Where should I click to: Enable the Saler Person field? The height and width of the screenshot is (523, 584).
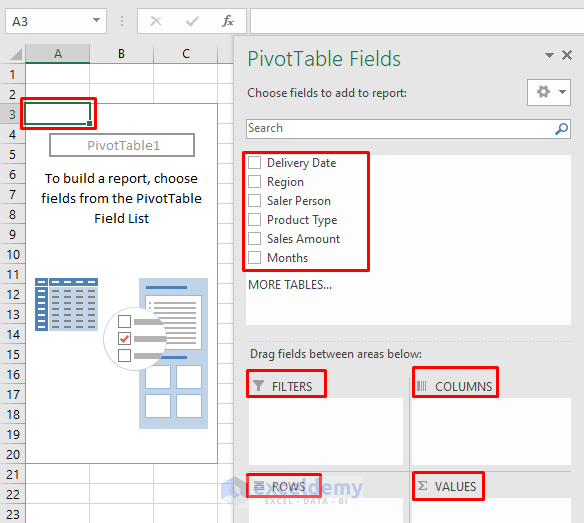point(255,200)
